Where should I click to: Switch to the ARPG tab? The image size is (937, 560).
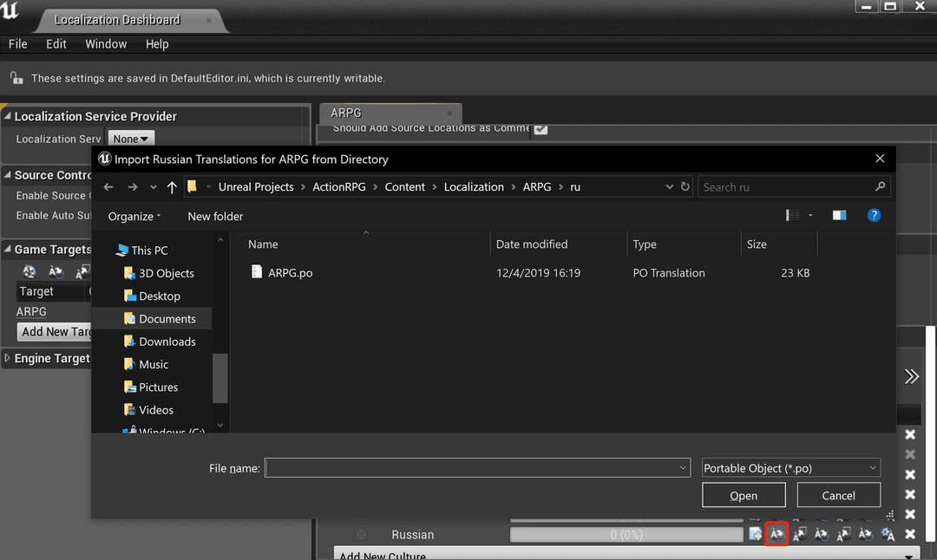point(347,113)
